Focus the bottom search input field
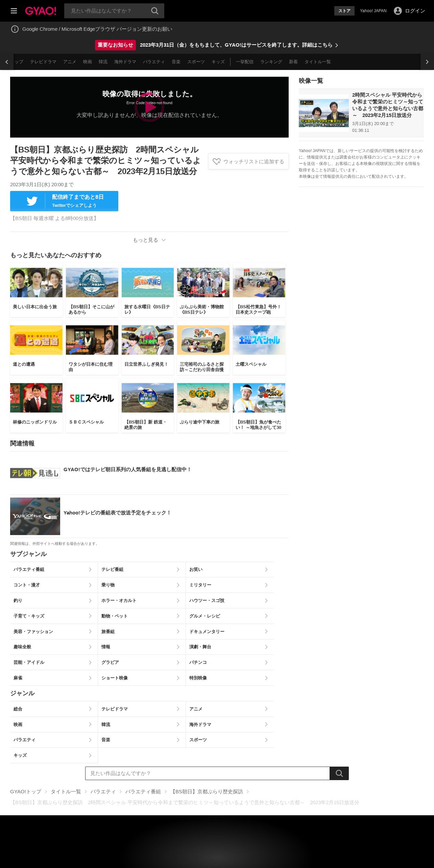Image resolution: width=434 pixels, height=868 pixels. 208,773
